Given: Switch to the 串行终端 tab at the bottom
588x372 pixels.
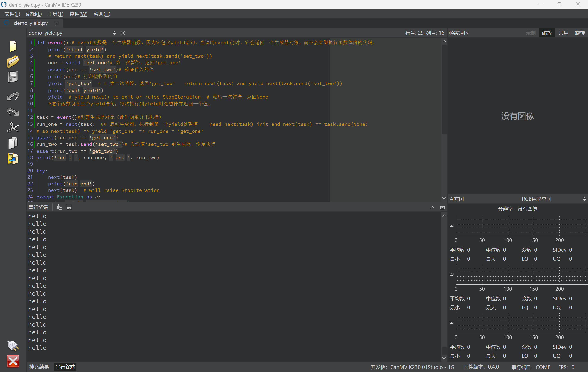Looking at the screenshot, I should click(x=65, y=367).
